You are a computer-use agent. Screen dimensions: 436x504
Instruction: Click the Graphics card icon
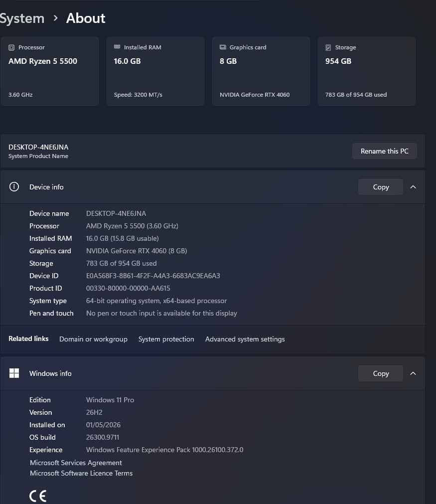tap(223, 47)
